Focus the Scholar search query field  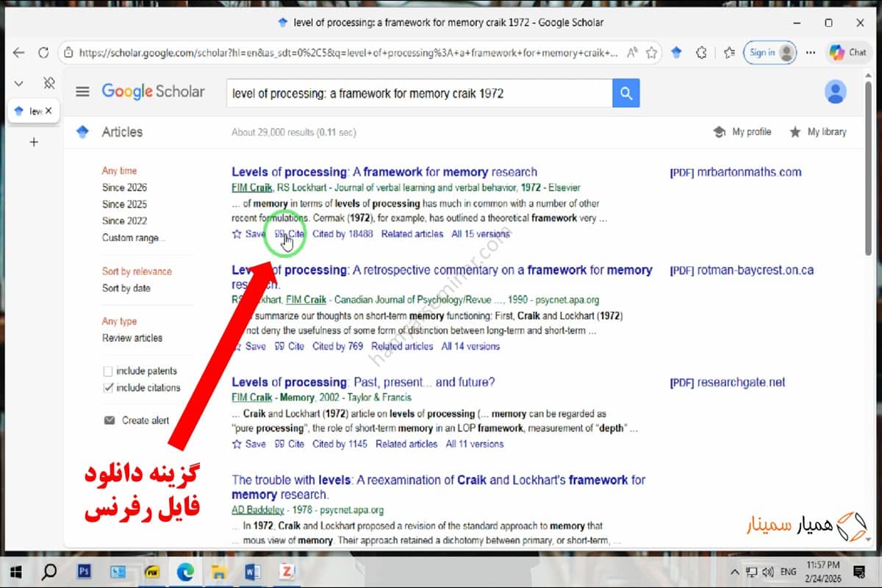tap(419, 93)
